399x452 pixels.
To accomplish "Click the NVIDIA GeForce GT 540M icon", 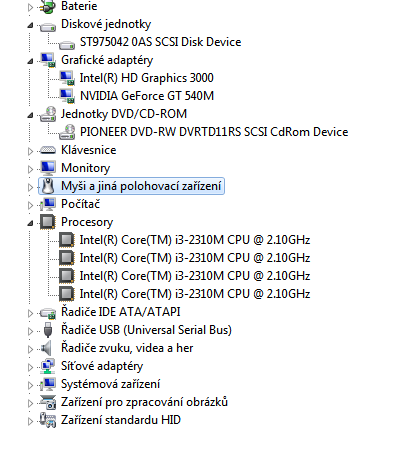I will (x=67, y=96).
